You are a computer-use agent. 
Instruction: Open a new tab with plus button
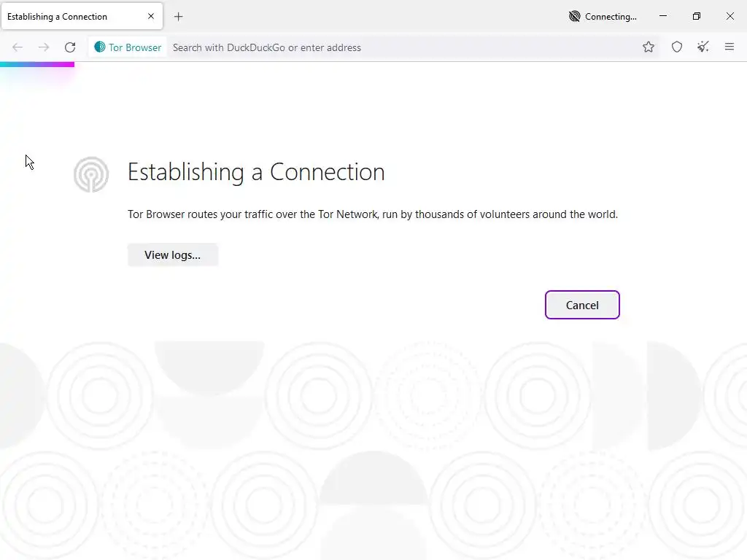[x=179, y=17]
